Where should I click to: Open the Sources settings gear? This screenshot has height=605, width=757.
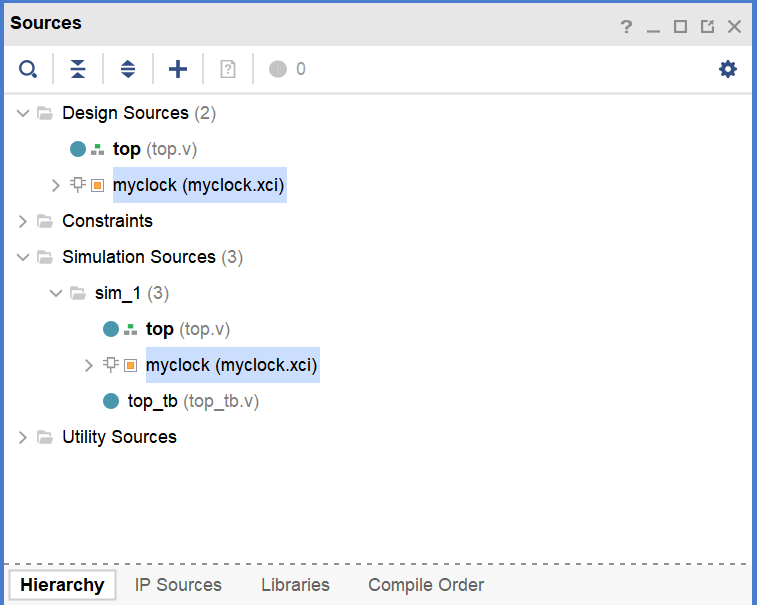pos(728,69)
